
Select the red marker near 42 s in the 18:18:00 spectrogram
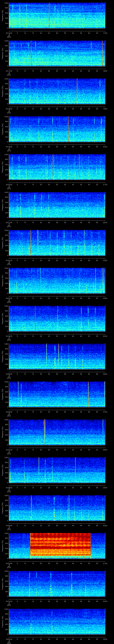(77, 91)
